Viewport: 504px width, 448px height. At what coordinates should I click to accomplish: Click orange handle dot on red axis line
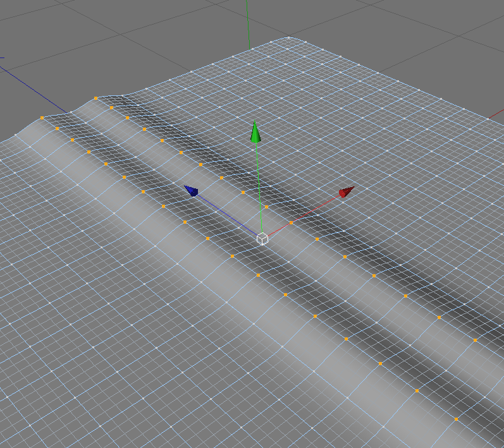pyautogui.click(x=292, y=222)
